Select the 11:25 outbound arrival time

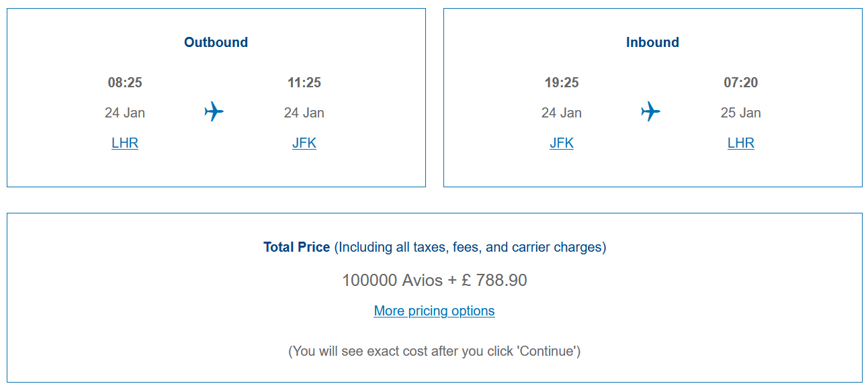[304, 83]
